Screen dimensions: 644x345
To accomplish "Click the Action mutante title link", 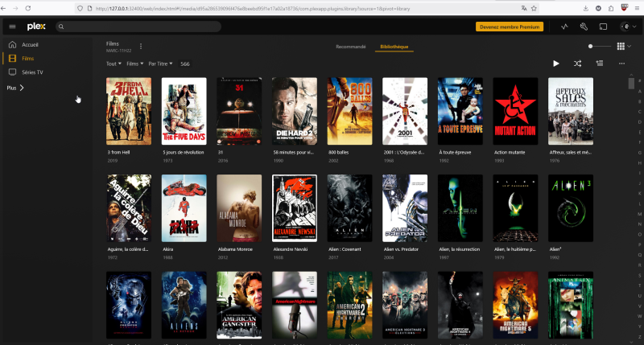I will (x=510, y=153).
